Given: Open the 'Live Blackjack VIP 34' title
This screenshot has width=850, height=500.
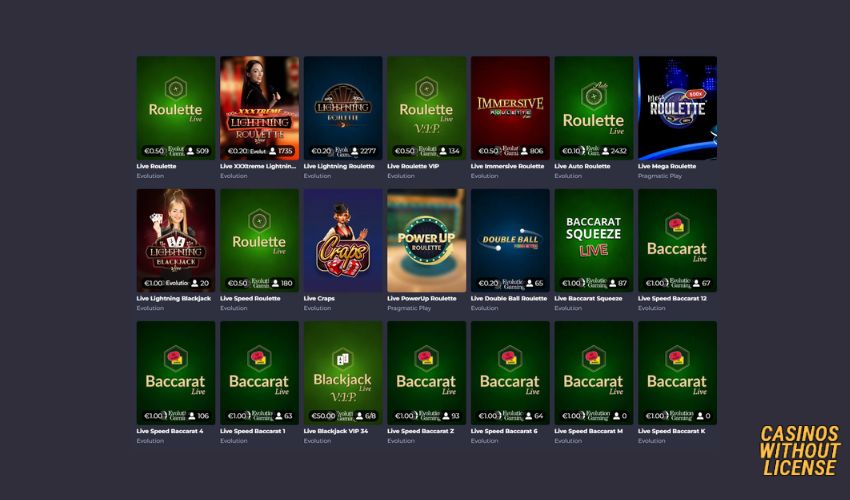Looking at the screenshot, I should click(336, 431).
